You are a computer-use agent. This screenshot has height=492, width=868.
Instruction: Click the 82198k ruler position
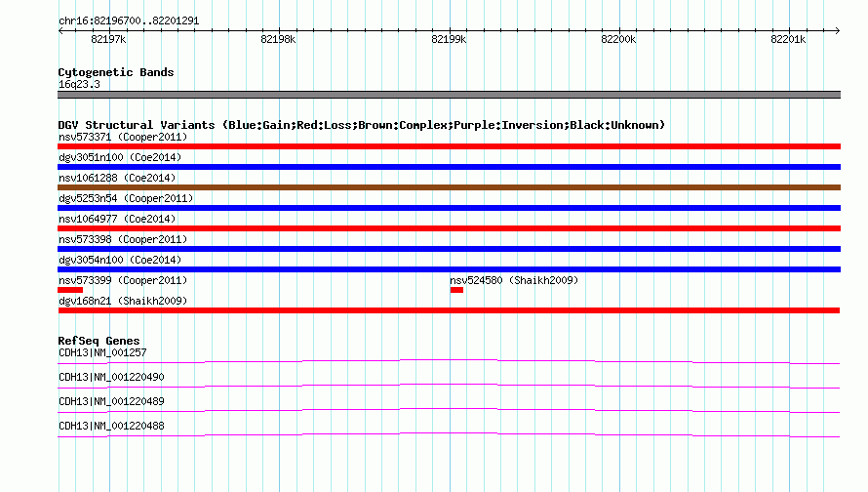tap(278, 39)
